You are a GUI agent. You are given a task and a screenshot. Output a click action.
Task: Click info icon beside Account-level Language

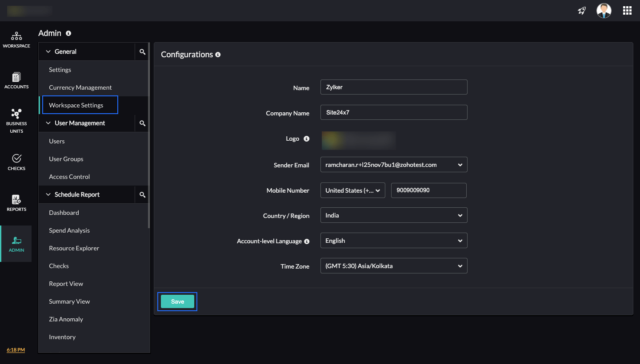pyautogui.click(x=306, y=241)
